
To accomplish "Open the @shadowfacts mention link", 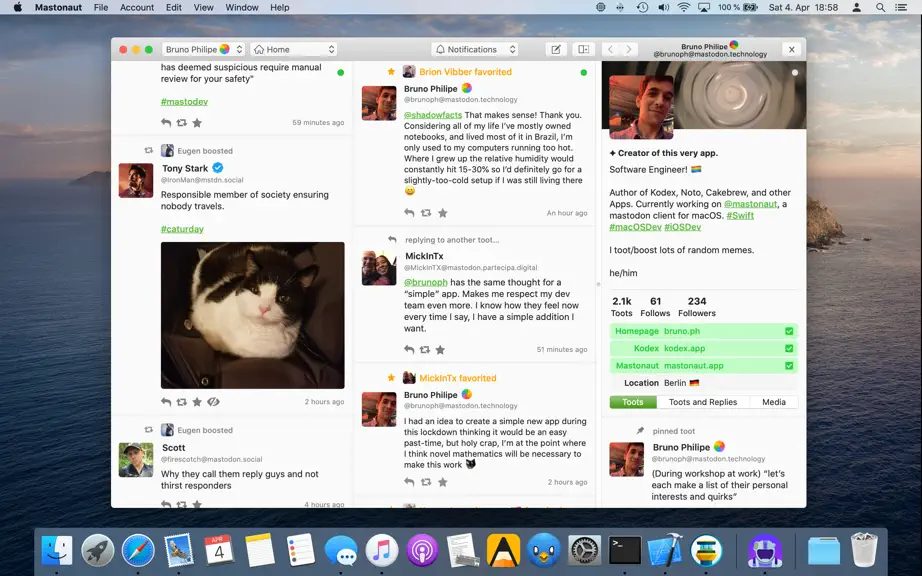I will 433,115.
